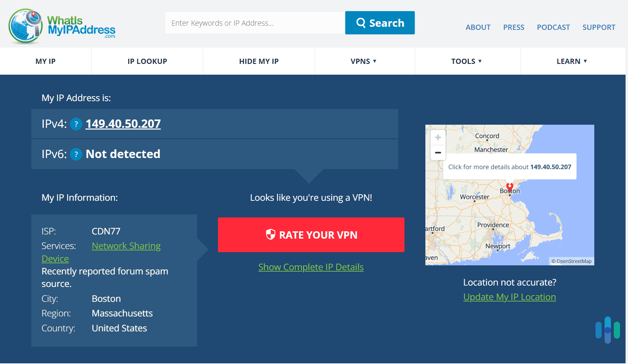Screen dimensions: 628x364
Task: Switch to the IP LOOKUP tab
Action: tap(147, 61)
